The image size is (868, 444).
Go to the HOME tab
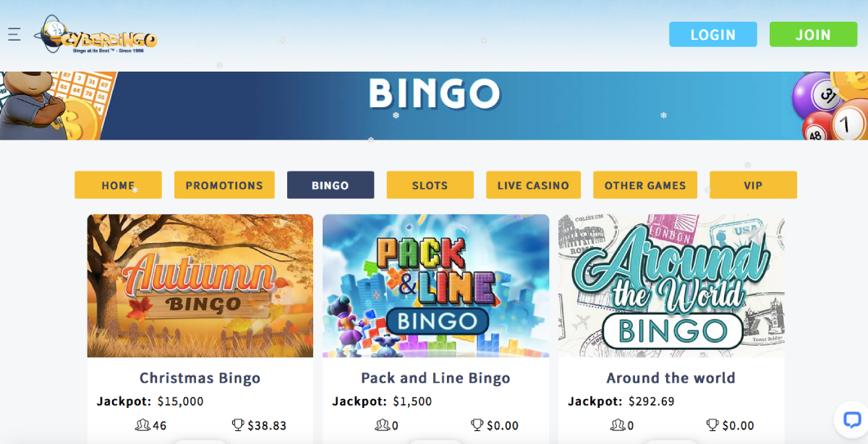(x=118, y=185)
